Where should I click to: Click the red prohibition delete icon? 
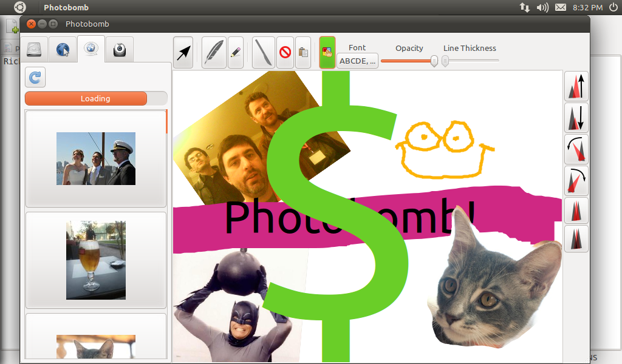click(285, 52)
